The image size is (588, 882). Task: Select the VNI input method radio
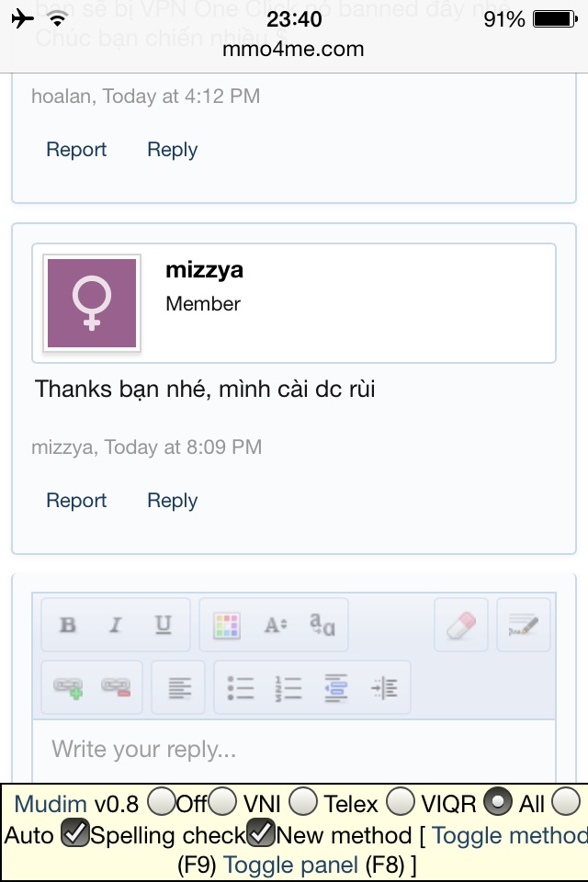point(223,803)
